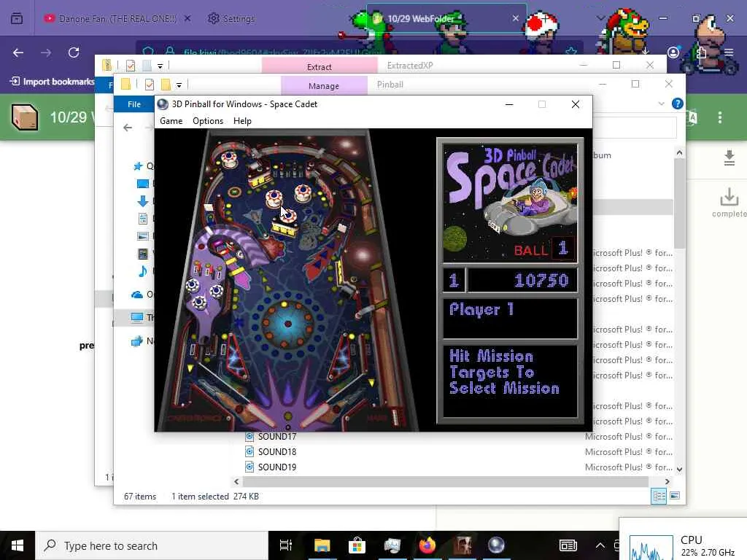The image size is (747, 560).
Task: Click the Explorer horizontal scrollbar
Action: click(x=445, y=481)
